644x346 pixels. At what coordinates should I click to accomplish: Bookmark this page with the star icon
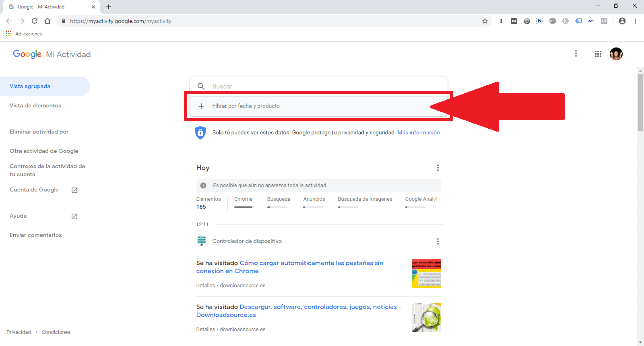(485, 21)
